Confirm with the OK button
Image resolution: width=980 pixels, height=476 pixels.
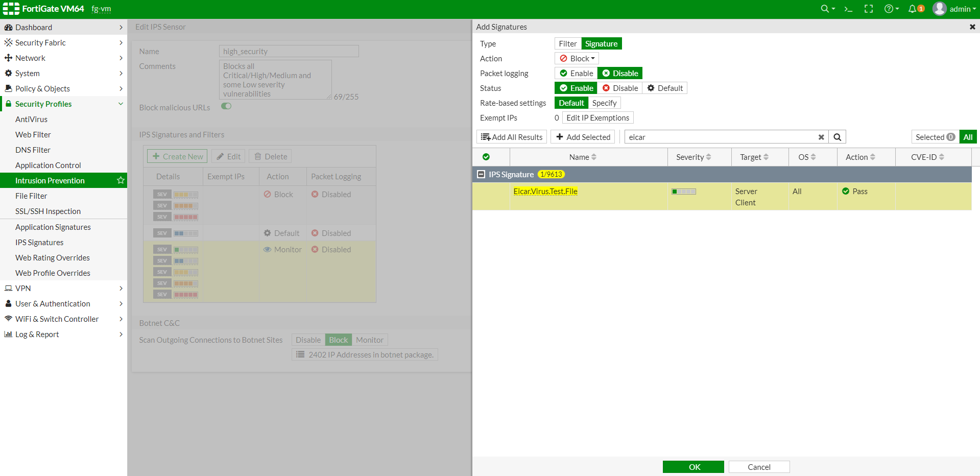[x=693, y=467]
